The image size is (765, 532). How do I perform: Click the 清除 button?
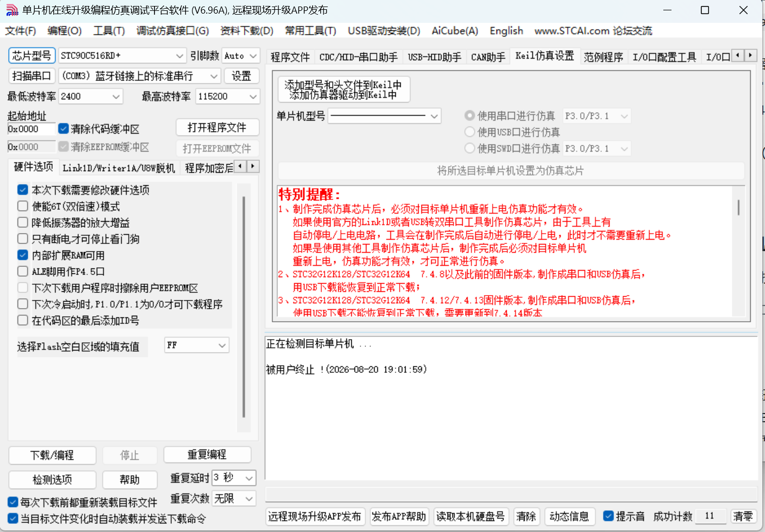click(526, 516)
